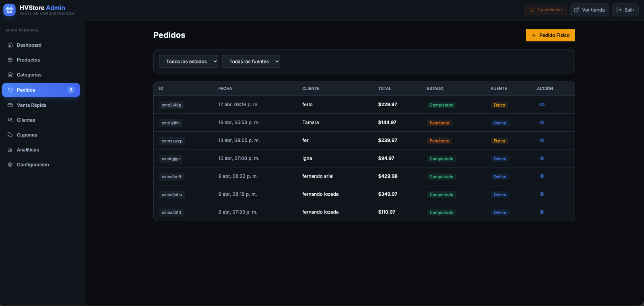Open the Todas las fuentes dropdown

point(251,62)
